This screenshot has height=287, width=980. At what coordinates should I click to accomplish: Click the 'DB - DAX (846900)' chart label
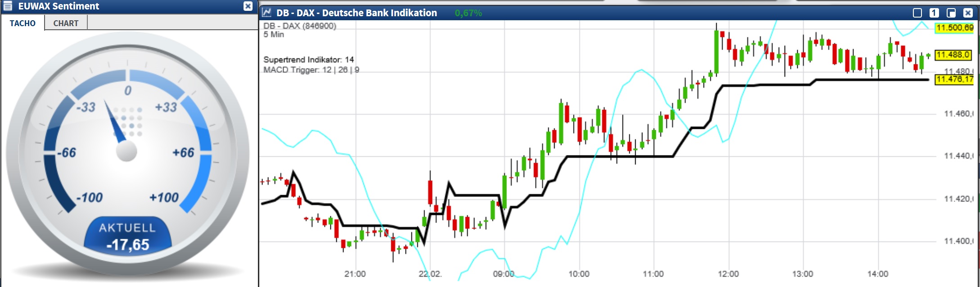[x=300, y=26]
